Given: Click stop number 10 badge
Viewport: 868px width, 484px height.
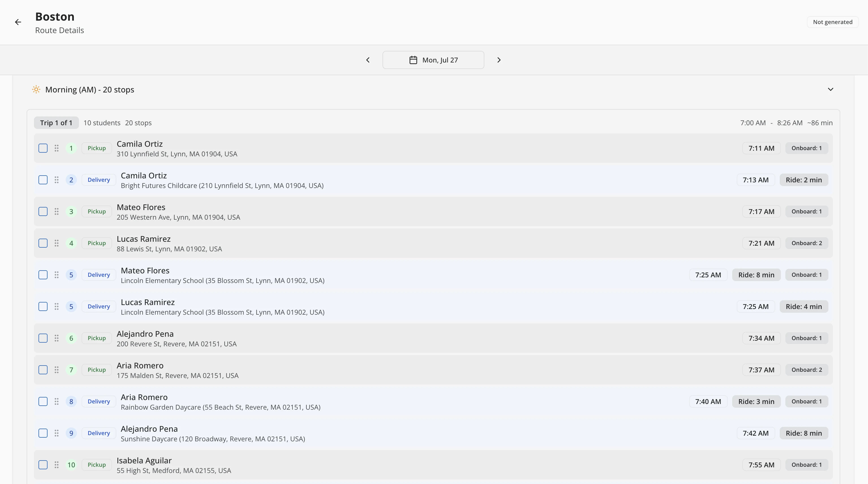Looking at the screenshot, I should 71,465.
